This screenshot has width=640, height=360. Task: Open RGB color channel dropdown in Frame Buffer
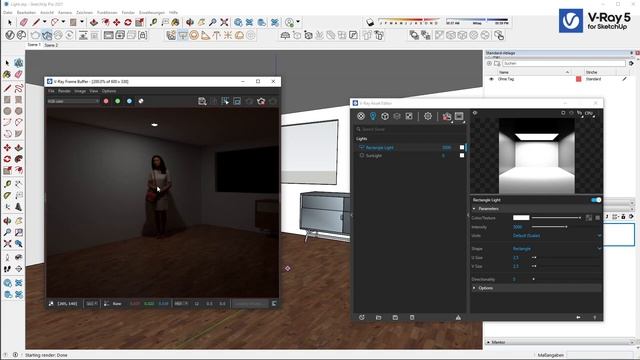73,101
